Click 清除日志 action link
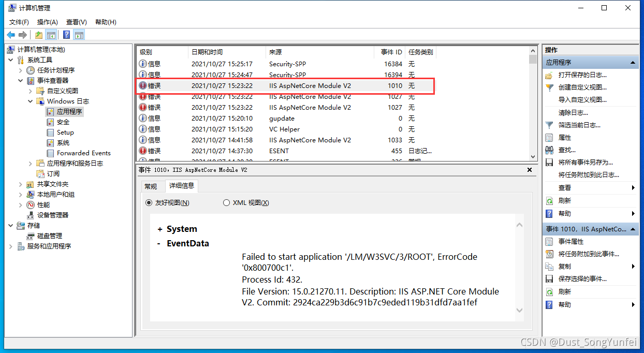The height and width of the screenshot is (353, 644). (573, 112)
